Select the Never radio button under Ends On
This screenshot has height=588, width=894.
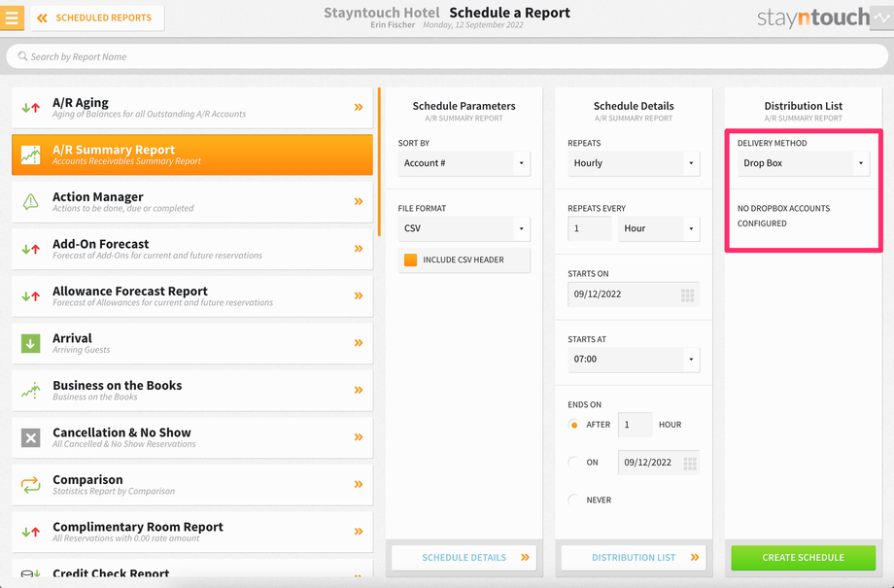(573, 501)
